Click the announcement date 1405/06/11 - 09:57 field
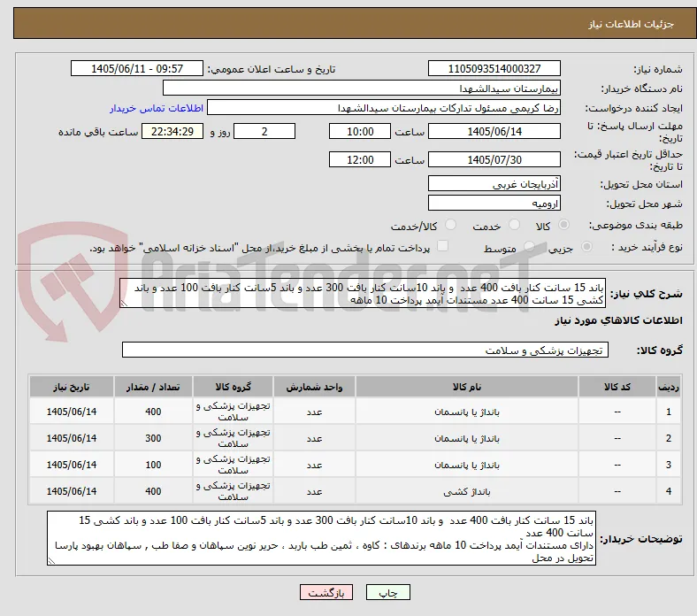 (x=137, y=68)
